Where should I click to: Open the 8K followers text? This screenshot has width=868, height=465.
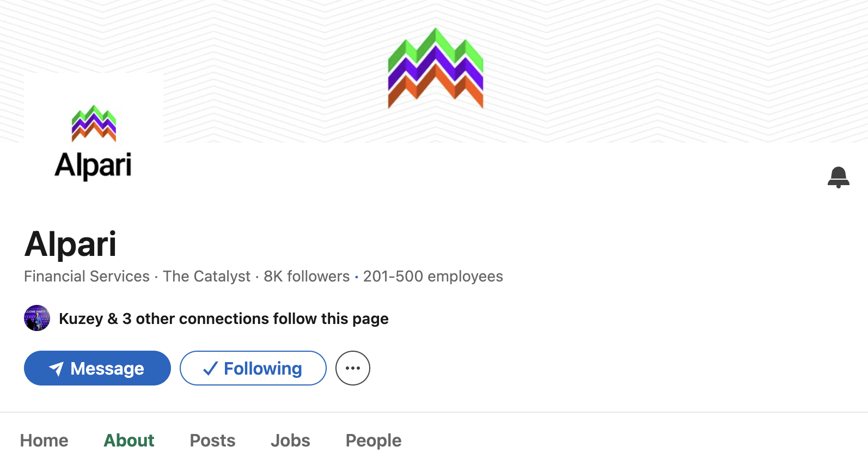click(x=307, y=276)
